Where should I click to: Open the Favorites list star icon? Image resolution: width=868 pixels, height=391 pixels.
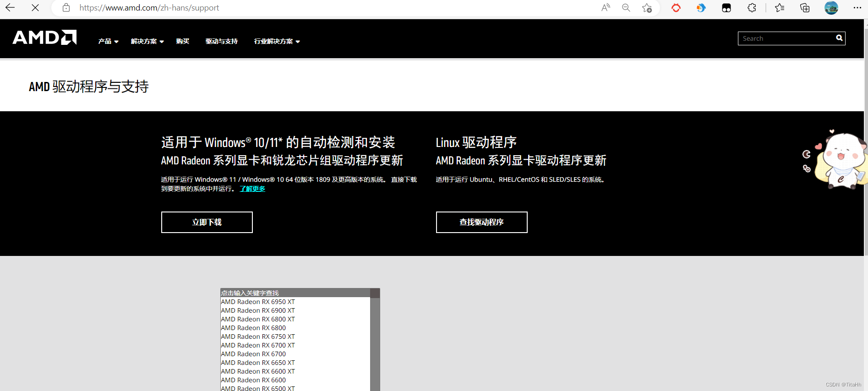click(780, 8)
